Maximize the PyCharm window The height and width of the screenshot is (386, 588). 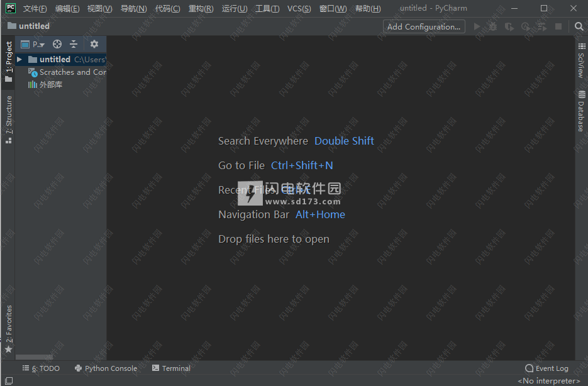pyautogui.click(x=544, y=8)
